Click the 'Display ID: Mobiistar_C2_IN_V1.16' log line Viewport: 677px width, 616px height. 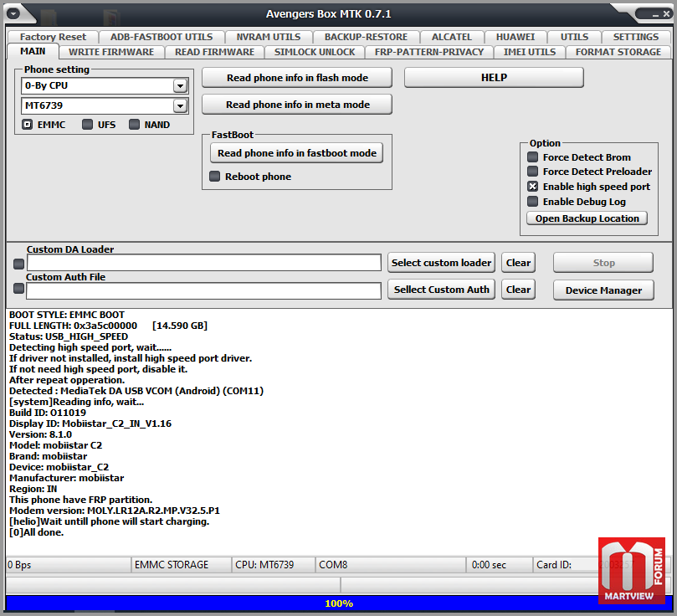pos(90,423)
